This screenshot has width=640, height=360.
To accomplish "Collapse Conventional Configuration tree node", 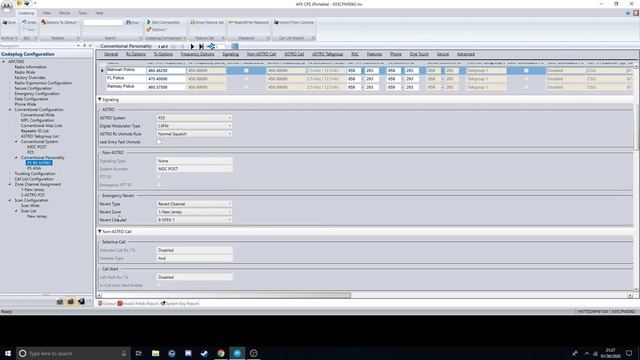I will pos(10,110).
